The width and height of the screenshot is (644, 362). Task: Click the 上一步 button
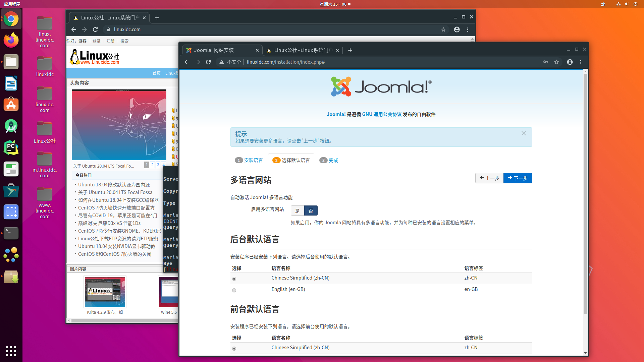click(x=489, y=178)
